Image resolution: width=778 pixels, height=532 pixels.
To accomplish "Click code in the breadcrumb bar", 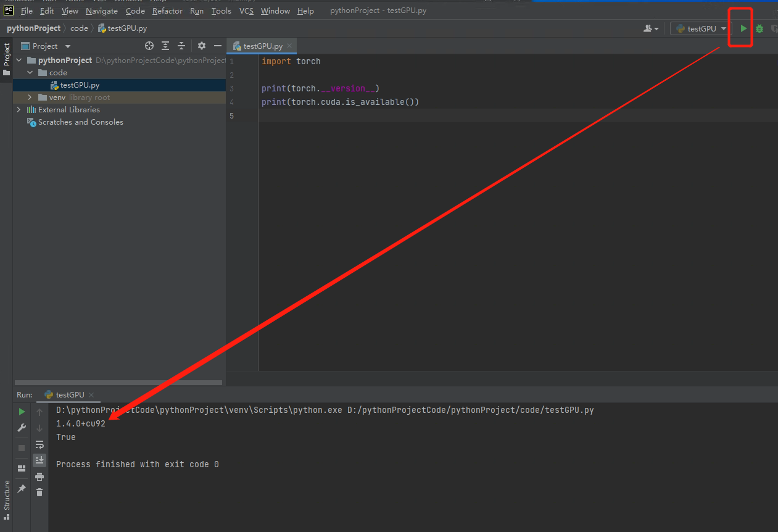I will pyautogui.click(x=79, y=28).
